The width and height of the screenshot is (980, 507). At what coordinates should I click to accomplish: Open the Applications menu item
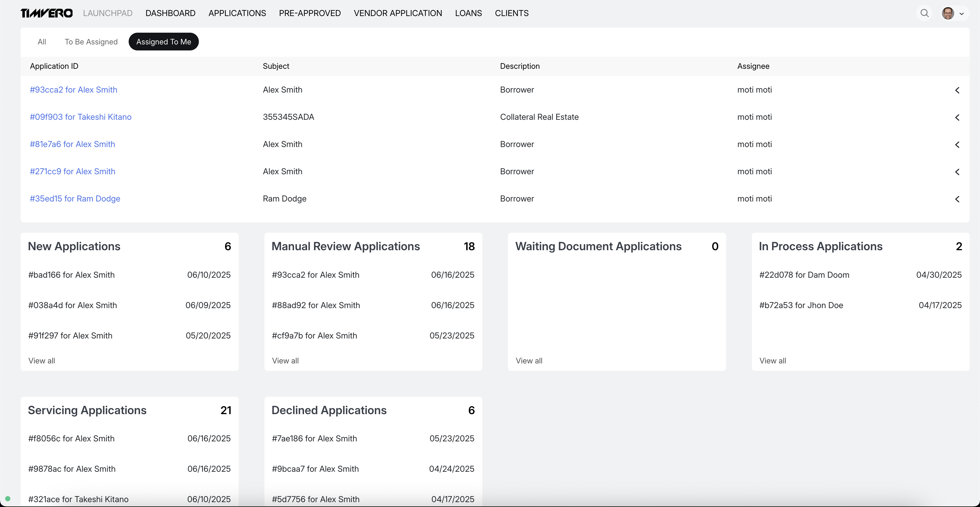coord(237,13)
